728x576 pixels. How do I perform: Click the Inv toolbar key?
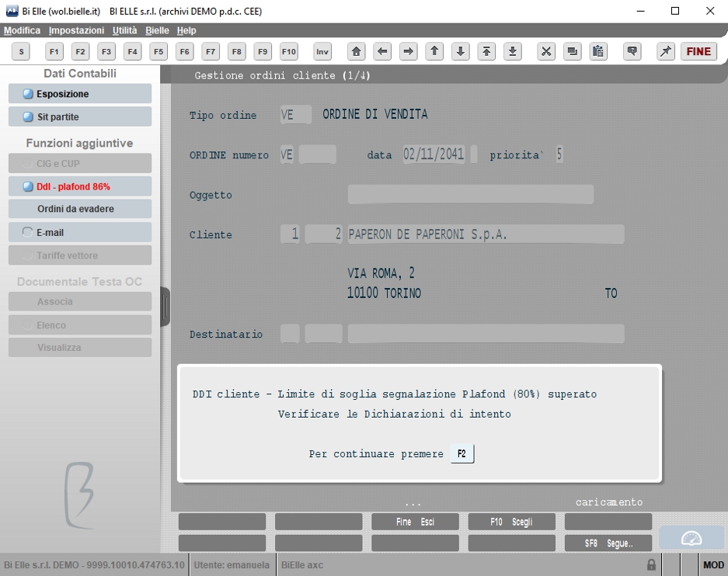322,51
